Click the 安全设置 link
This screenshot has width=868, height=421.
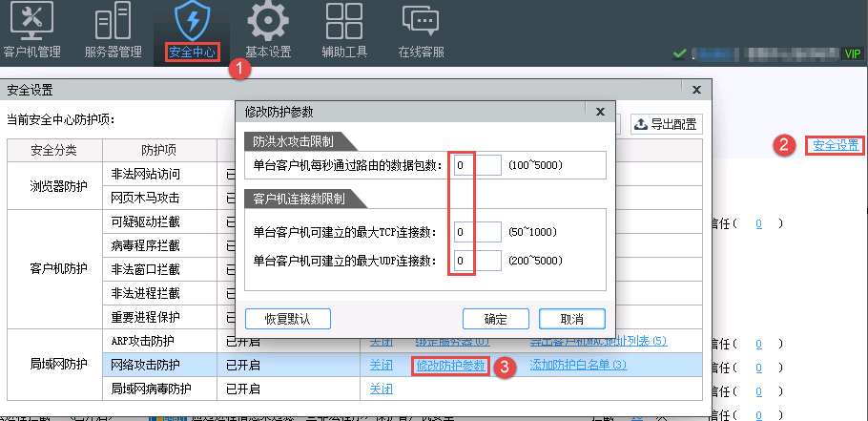[x=836, y=146]
